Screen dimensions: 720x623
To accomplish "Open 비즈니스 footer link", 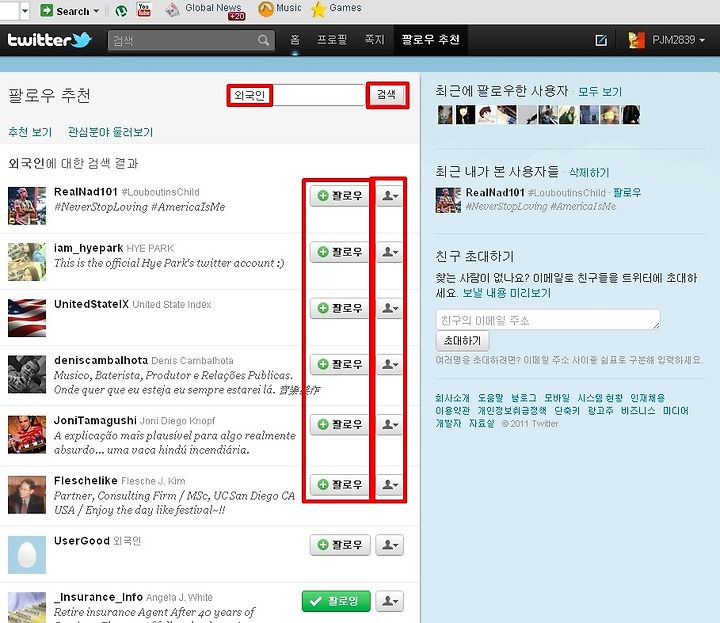I will [x=638, y=410].
